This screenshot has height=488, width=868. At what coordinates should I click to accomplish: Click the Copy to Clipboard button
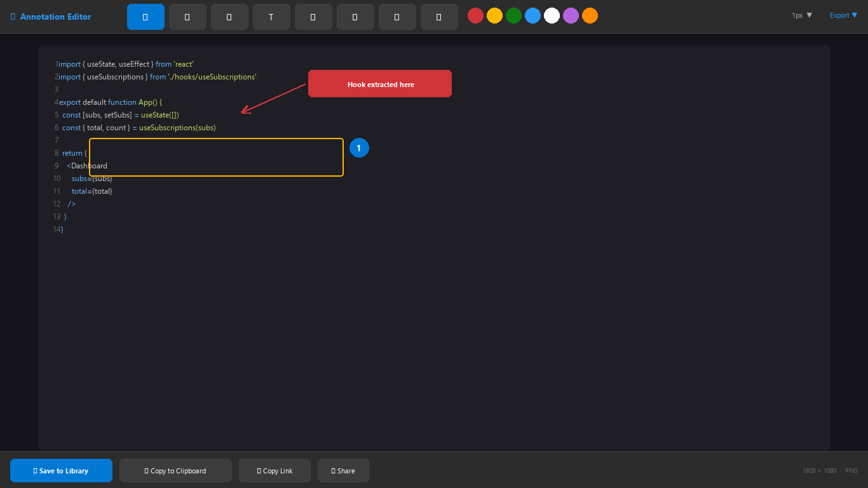coord(175,471)
